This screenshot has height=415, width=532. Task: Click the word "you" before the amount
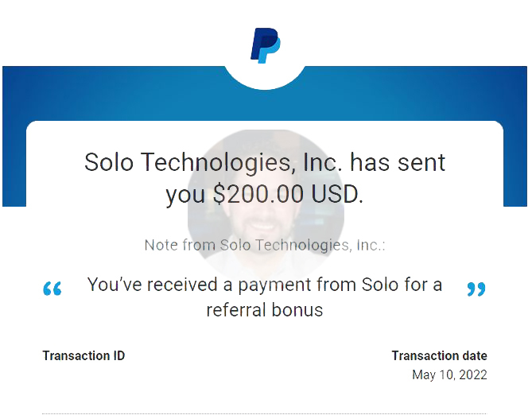pos(185,196)
